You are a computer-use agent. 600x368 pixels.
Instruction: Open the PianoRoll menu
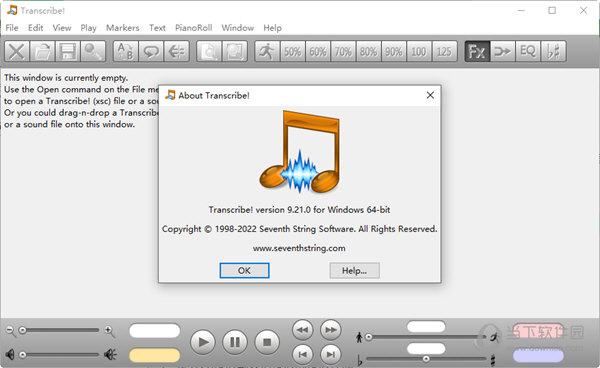click(x=194, y=28)
